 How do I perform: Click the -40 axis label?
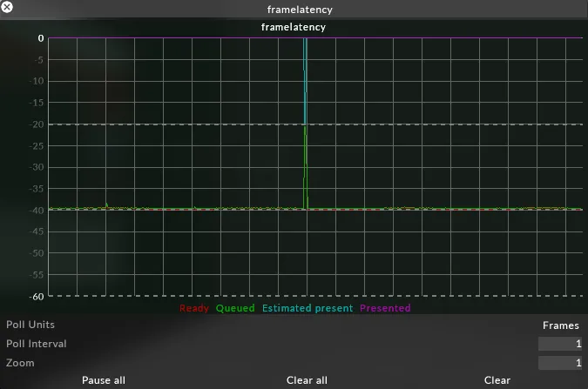click(x=37, y=211)
